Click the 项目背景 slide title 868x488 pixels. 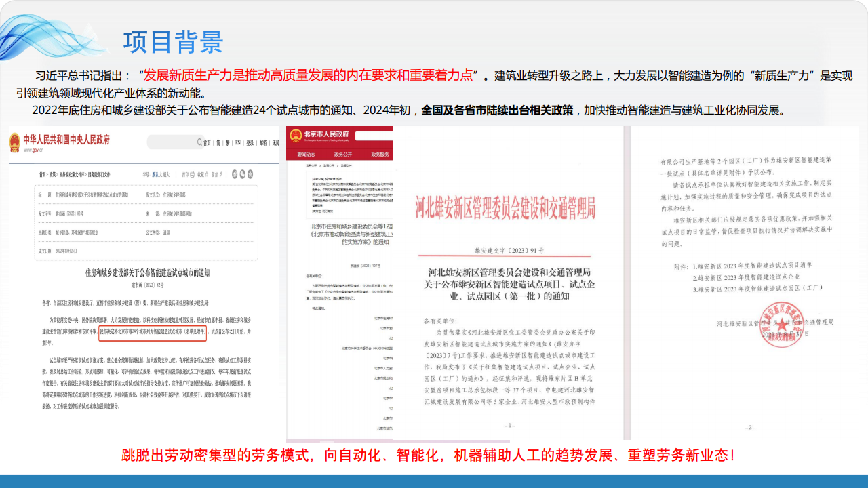173,41
